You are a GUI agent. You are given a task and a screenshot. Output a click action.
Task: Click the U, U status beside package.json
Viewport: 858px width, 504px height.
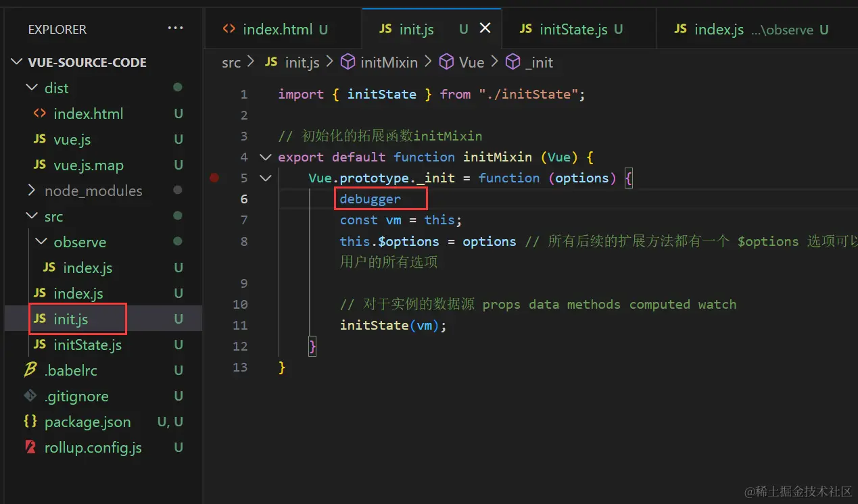click(170, 422)
